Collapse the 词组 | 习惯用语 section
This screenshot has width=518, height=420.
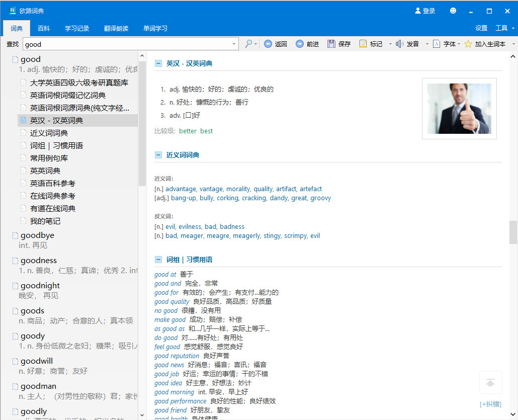[x=158, y=260]
